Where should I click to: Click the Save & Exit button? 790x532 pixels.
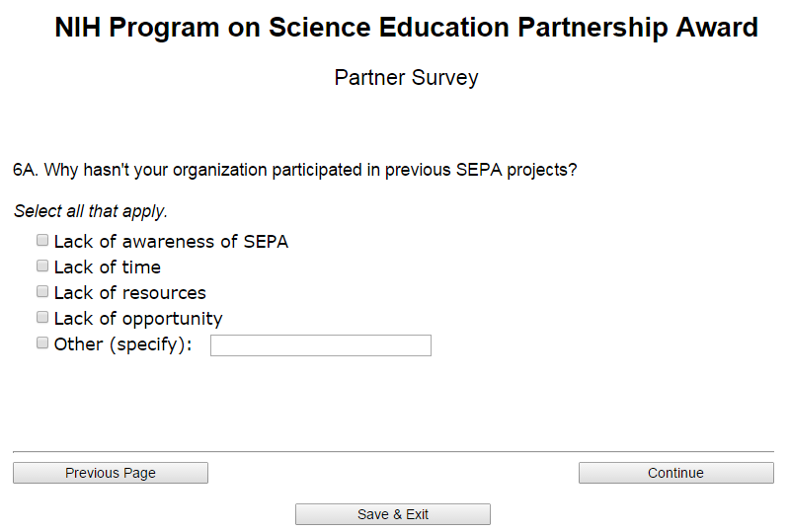click(392, 514)
